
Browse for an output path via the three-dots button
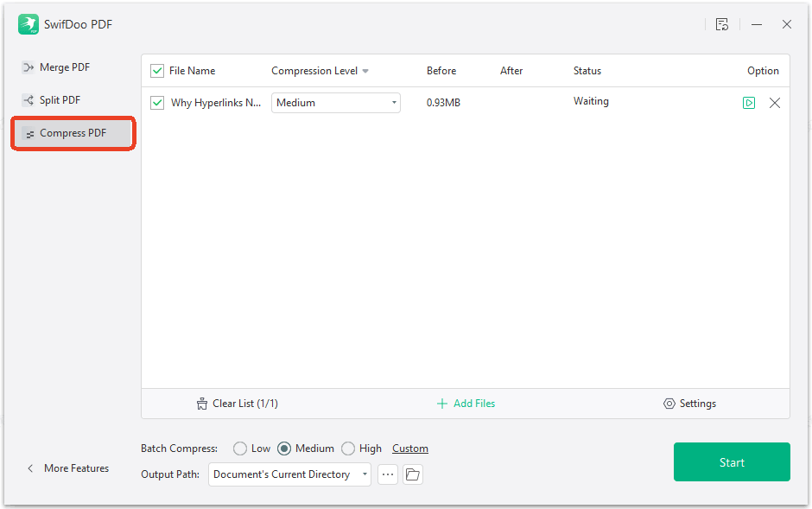click(387, 474)
